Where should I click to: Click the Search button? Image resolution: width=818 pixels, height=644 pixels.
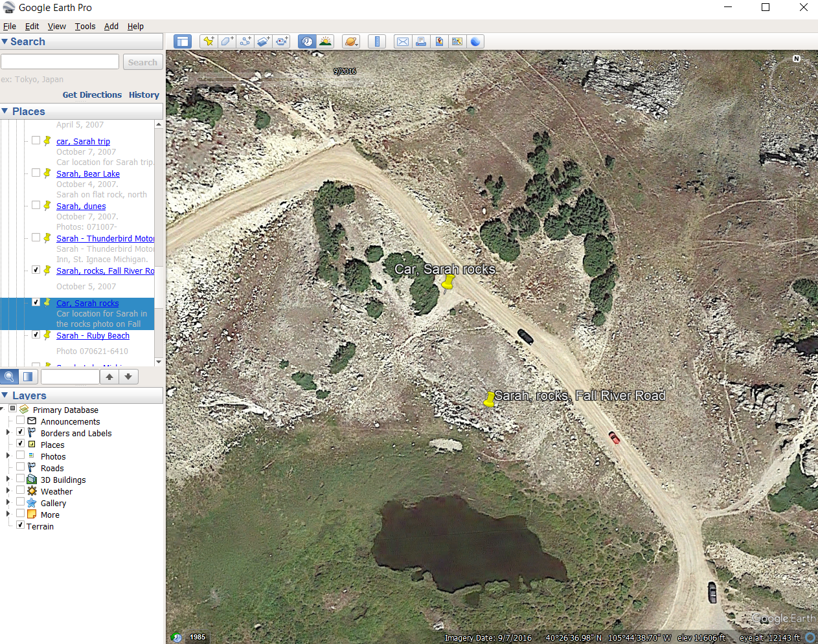[x=142, y=62]
